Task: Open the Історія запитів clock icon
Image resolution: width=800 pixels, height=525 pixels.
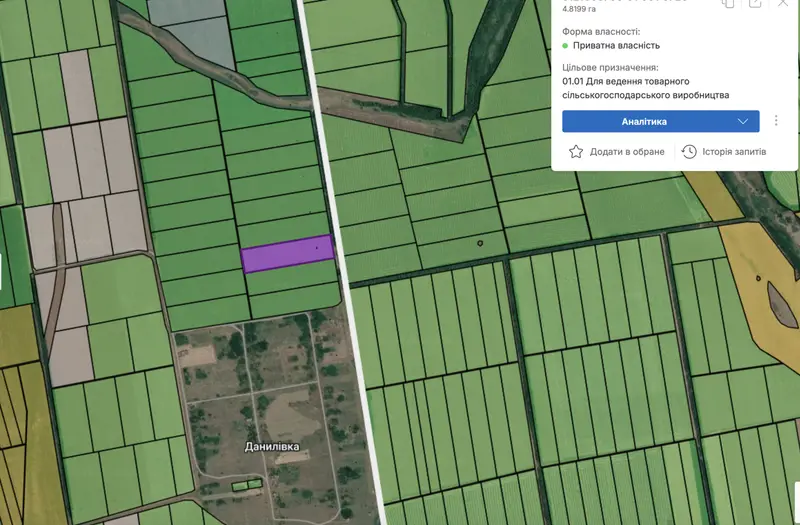Action: [x=689, y=152]
